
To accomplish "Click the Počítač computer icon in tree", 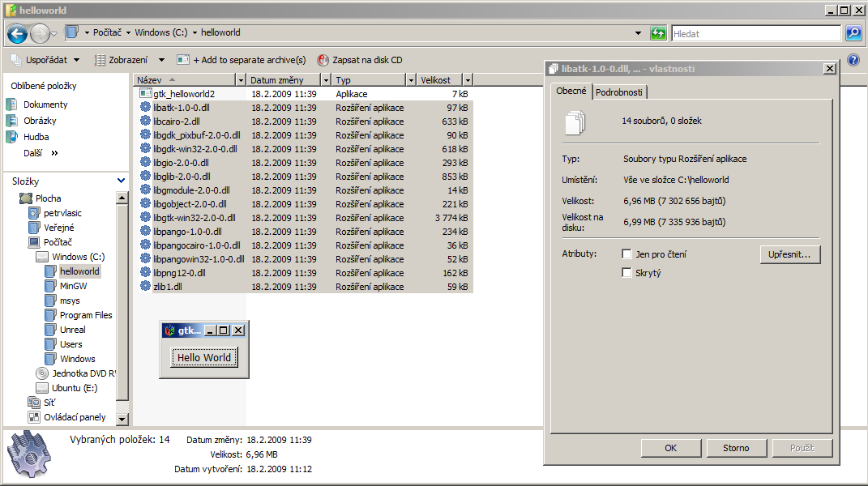I will point(34,242).
